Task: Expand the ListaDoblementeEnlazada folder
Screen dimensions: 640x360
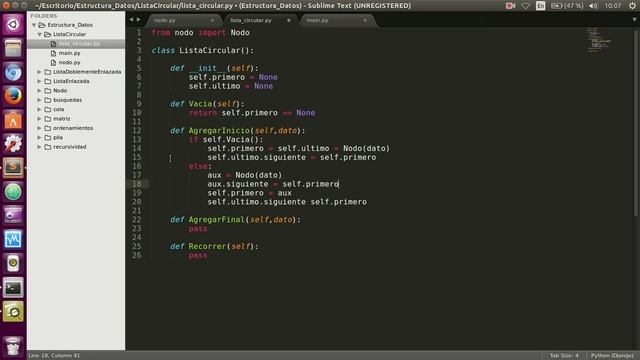Action: tap(40, 72)
